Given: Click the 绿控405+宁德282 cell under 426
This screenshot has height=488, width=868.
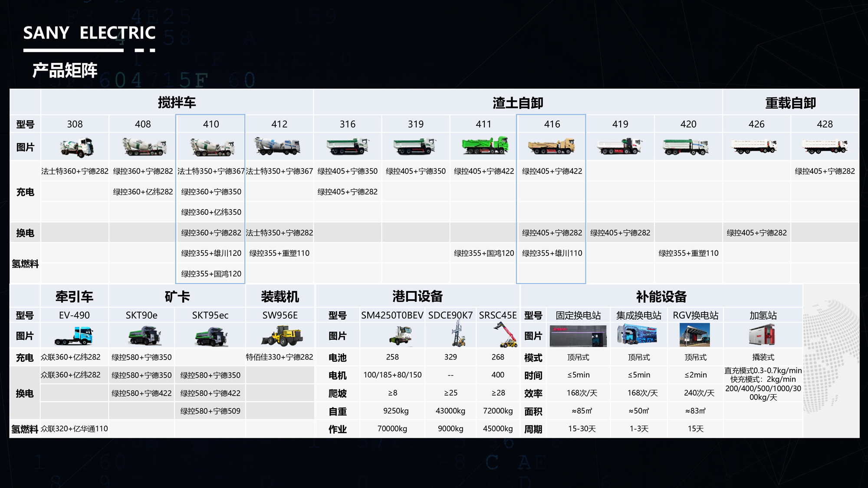Looking at the screenshot, I should [756, 233].
